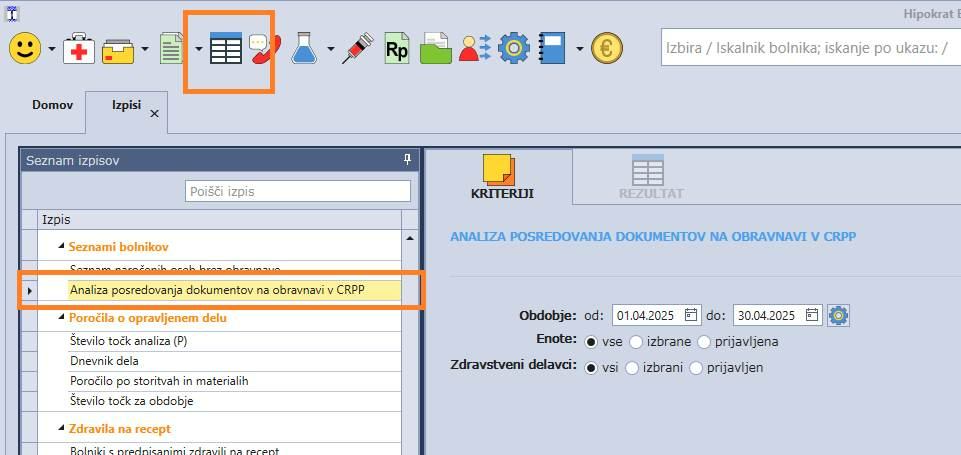
Task: Select 'izbrane' radio button for Enote
Action: (x=637, y=342)
